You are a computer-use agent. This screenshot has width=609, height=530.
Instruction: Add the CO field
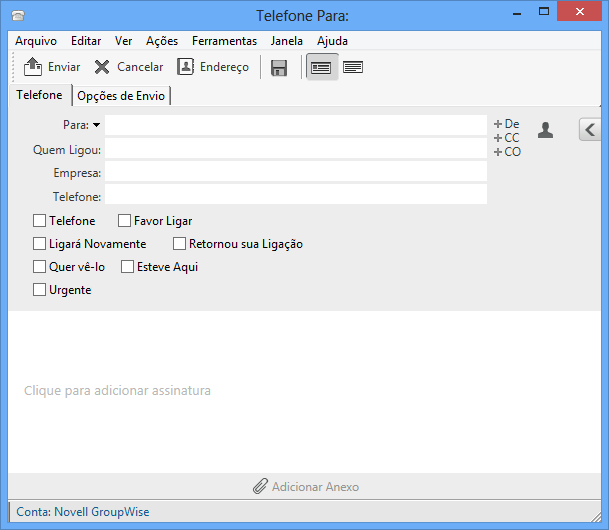click(x=507, y=152)
